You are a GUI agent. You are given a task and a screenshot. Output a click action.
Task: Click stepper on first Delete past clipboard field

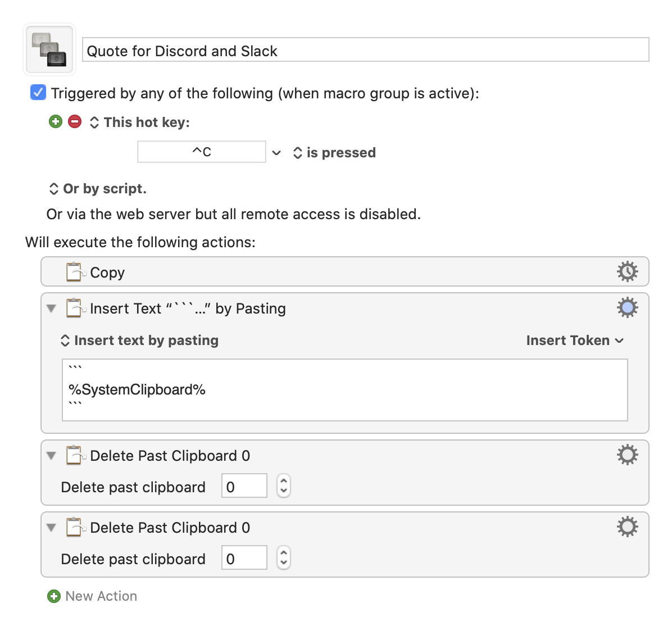point(283,486)
